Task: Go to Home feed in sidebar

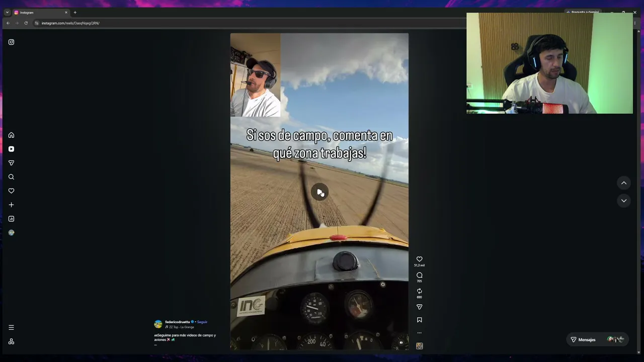Action: 11,135
